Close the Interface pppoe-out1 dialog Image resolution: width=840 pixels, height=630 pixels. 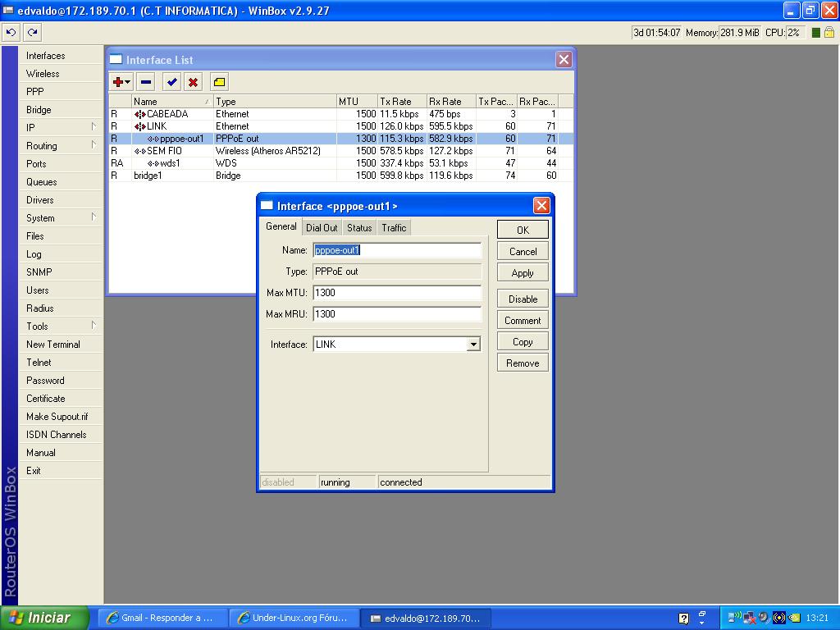[541, 206]
